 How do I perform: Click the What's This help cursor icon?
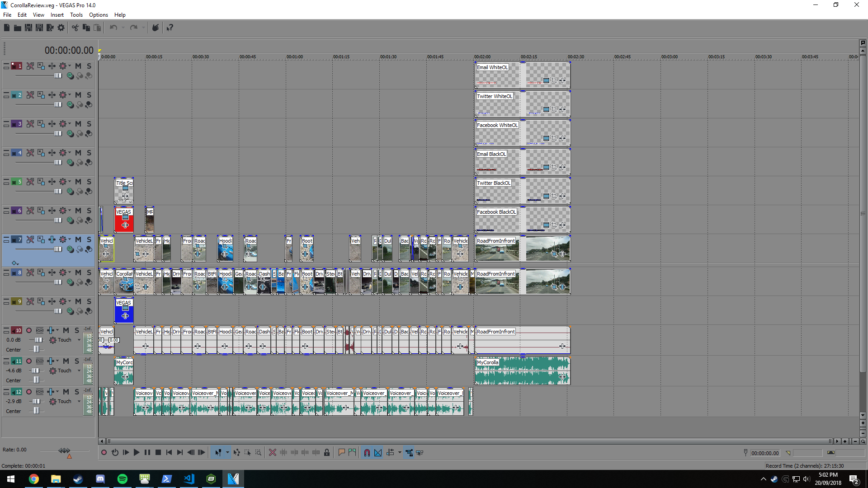coord(170,28)
